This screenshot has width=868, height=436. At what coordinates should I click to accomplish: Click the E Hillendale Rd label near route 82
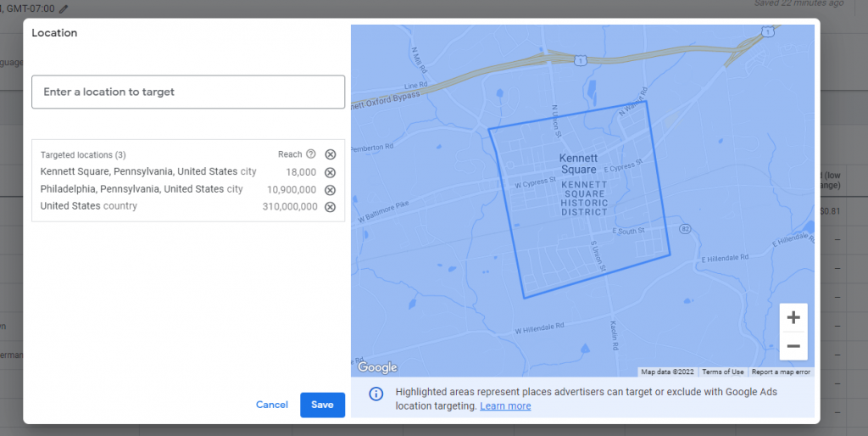(725, 259)
